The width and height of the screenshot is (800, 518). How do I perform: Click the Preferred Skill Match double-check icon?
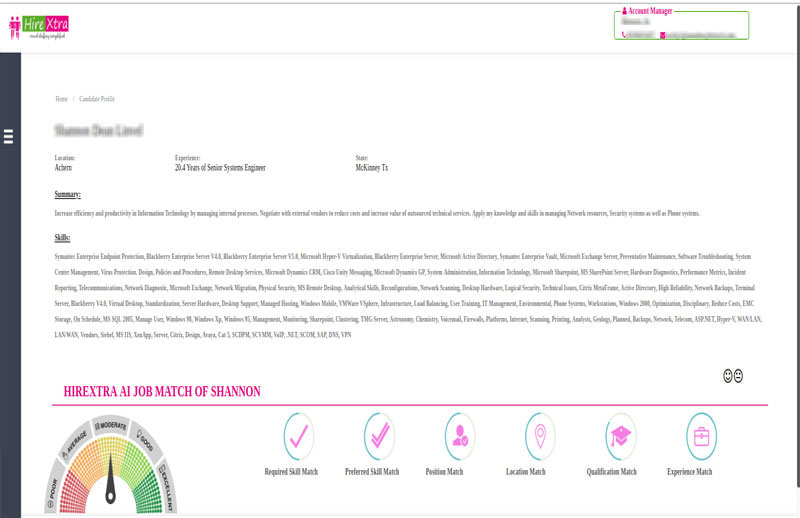tap(379, 436)
